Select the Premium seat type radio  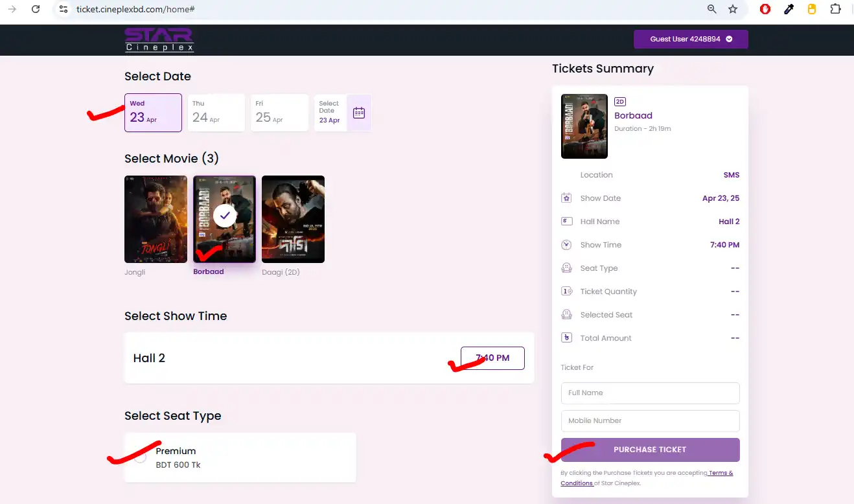[140, 457]
